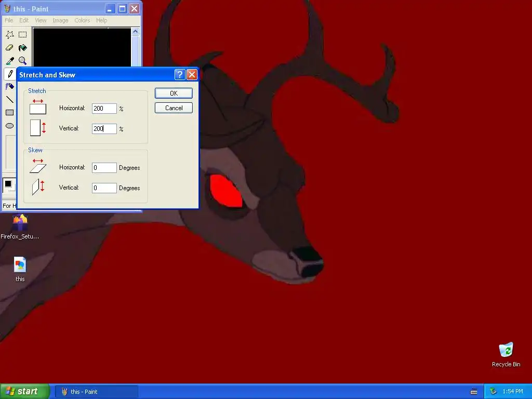Select the Ellipse shape tool in Paint
Viewport: 532px width, 399px height.
[9, 126]
